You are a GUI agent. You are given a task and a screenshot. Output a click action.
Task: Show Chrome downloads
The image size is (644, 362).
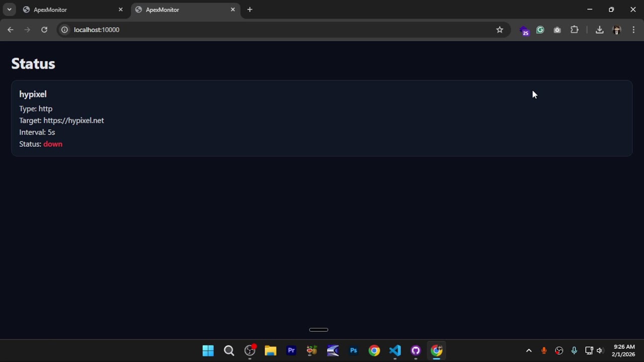point(599,30)
